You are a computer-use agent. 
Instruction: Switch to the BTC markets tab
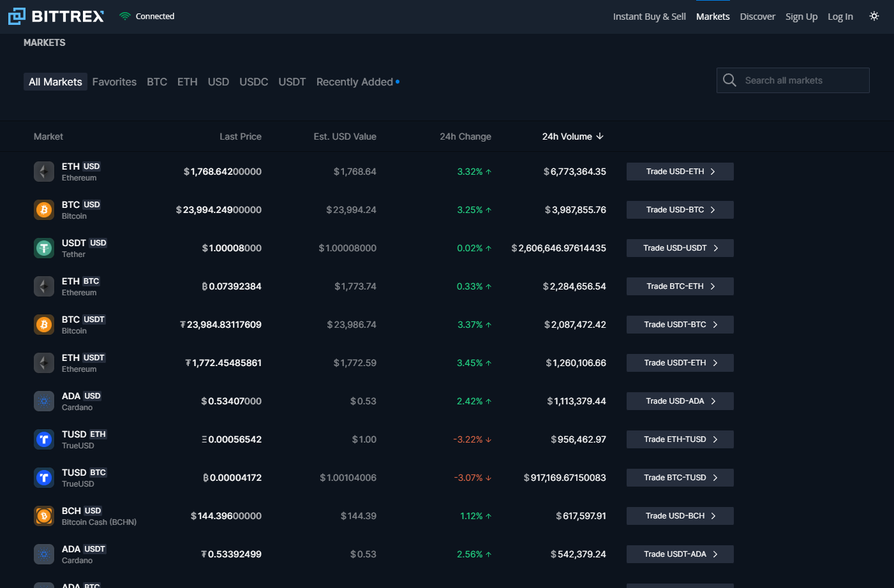(x=157, y=82)
